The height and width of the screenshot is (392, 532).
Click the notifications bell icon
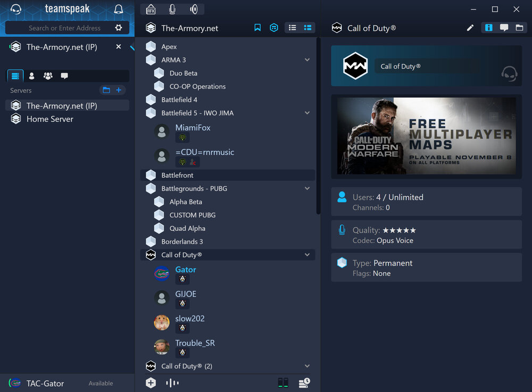(x=119, y=9)
